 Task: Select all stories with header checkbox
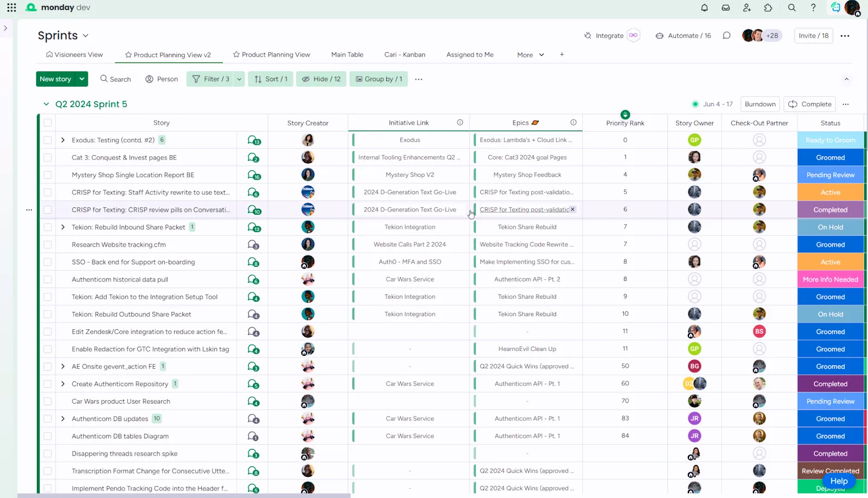click(48, 123)
